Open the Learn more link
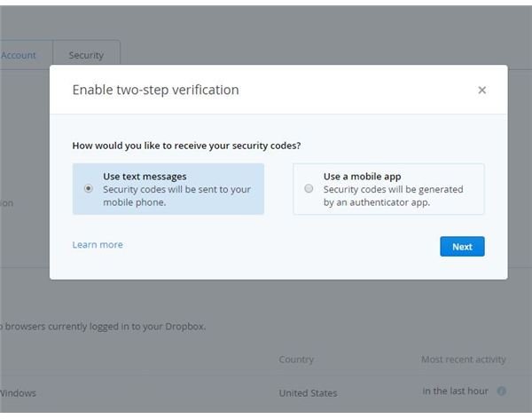Screen dimensions: 532x419 (x=98, y=245)
